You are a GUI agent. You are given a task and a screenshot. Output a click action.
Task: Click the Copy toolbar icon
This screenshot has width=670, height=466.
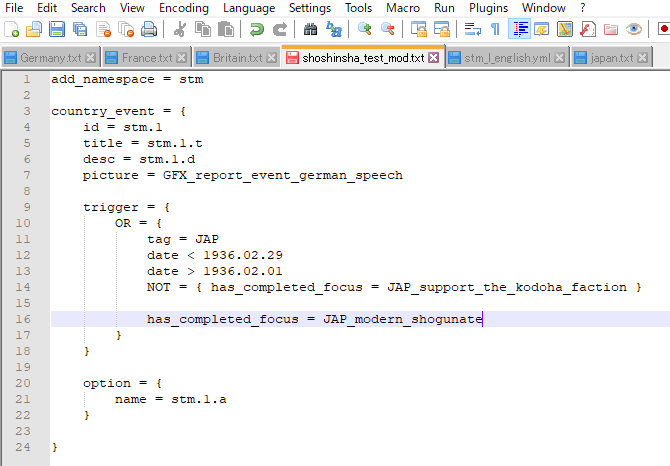203,29
